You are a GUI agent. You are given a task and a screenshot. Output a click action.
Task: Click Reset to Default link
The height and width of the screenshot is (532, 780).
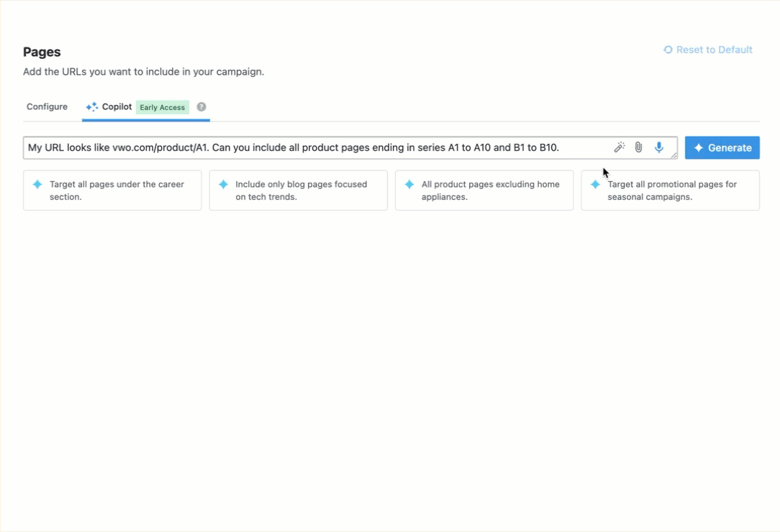[x=708, y=50]
